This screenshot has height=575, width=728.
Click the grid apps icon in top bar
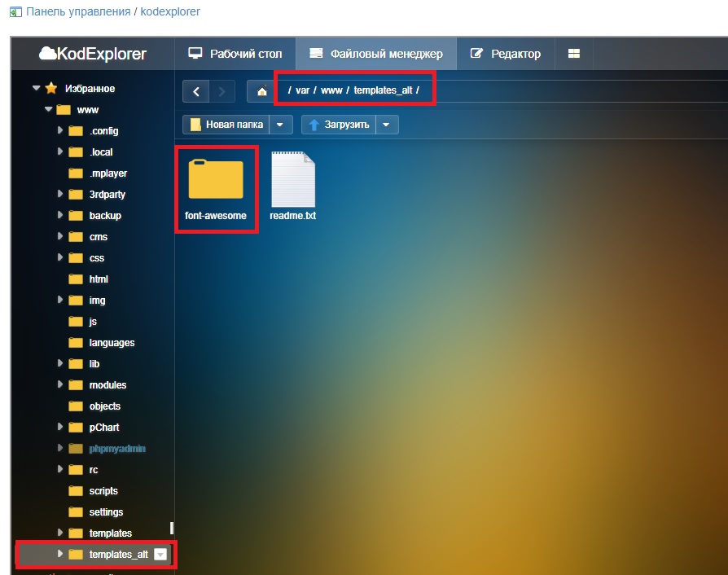click(574, 54)
